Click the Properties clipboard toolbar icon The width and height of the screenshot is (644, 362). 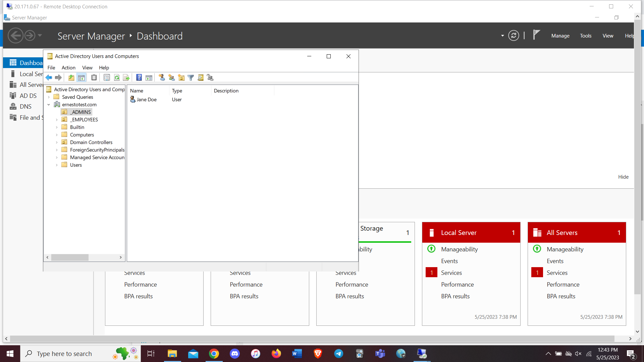(94, 77)
